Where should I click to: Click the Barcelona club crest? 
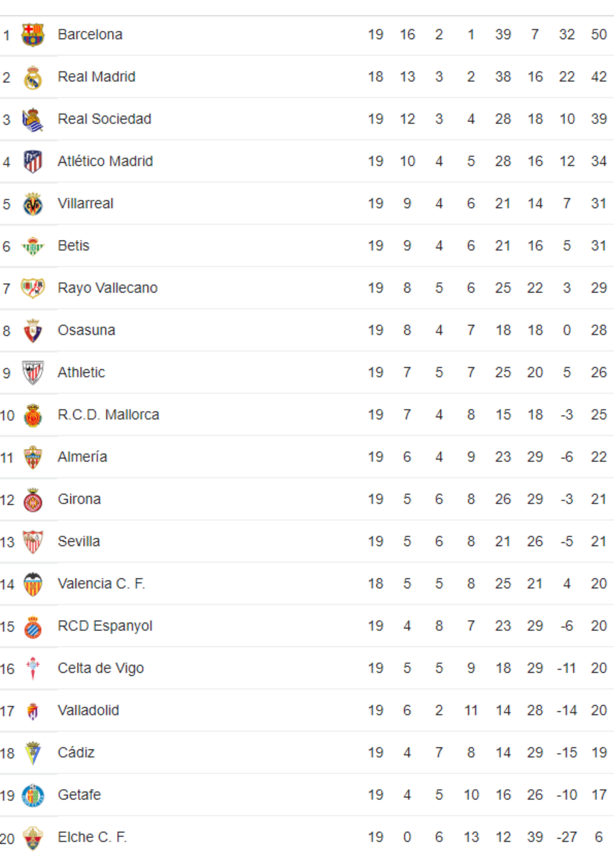33,35
